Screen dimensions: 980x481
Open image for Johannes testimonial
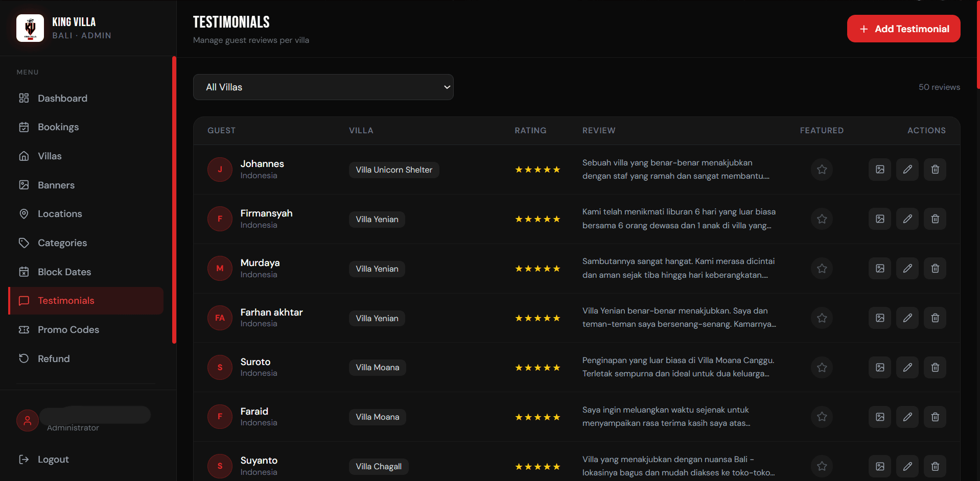(880, 170)
